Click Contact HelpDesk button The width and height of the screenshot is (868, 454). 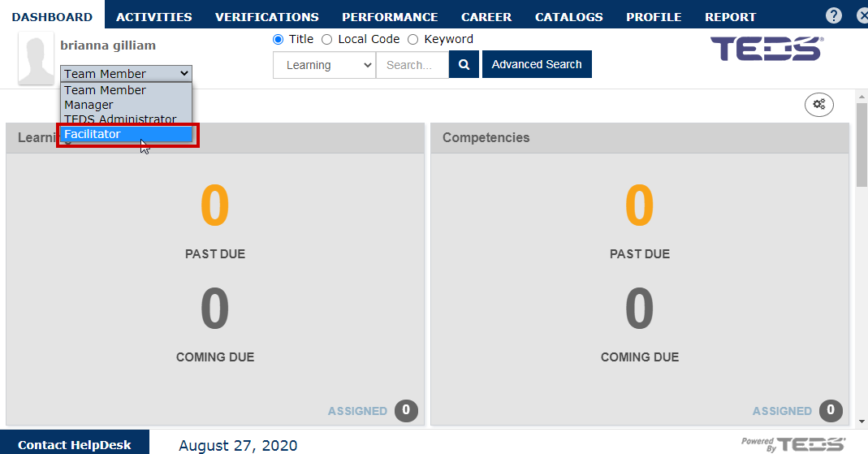pyautogui.click(x=75, y=444)
